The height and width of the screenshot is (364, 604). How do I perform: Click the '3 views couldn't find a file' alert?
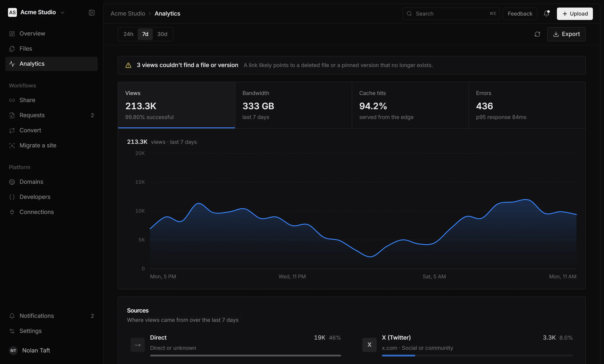point(352,65)
